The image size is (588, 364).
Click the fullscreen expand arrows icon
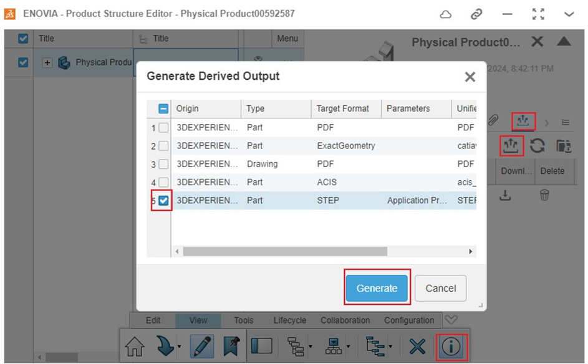point(538,14)
